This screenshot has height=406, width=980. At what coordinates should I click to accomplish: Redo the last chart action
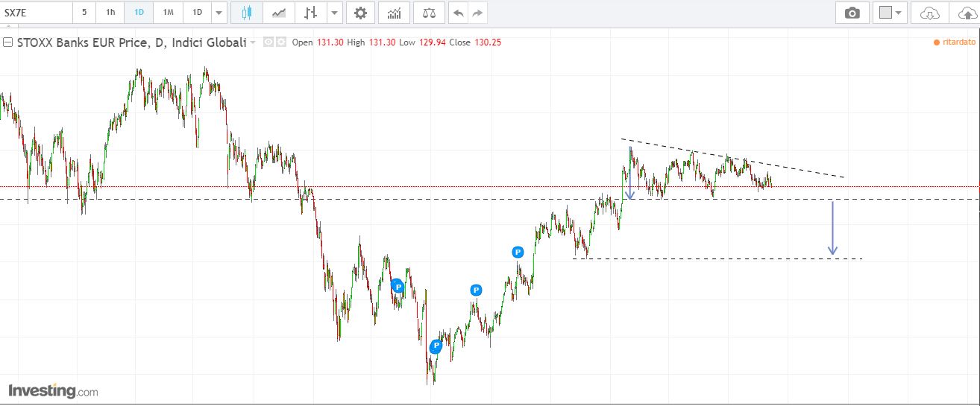477,13
